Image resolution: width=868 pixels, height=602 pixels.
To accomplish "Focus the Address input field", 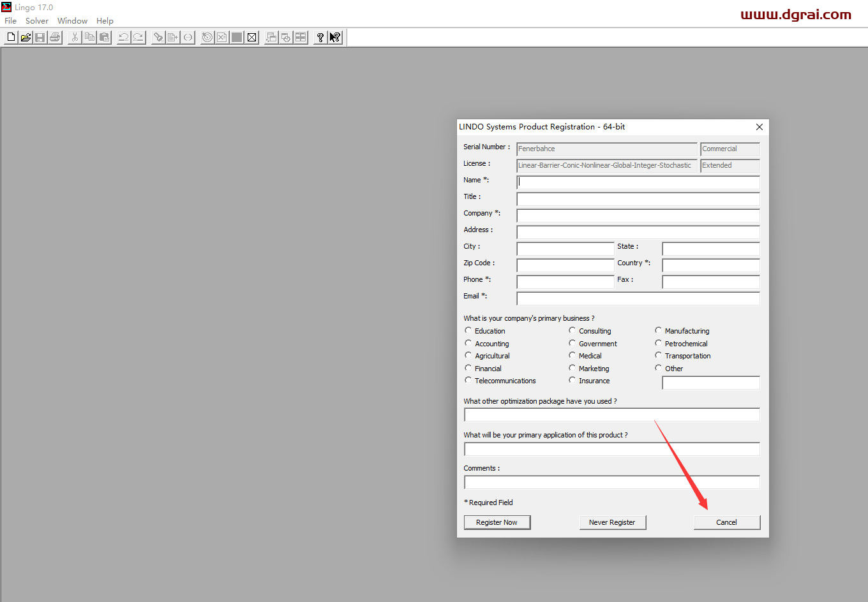I will pyautogui.click(x=638, y=232).
